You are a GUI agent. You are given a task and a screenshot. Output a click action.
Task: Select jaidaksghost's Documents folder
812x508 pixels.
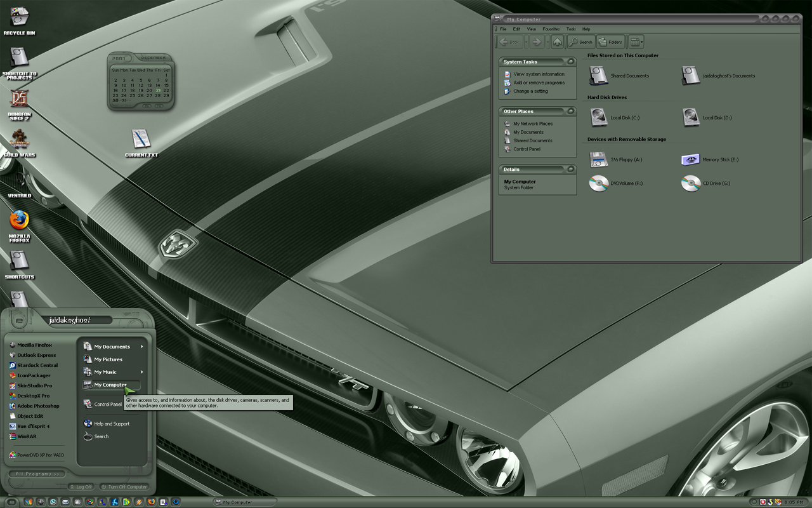(718, 76)
